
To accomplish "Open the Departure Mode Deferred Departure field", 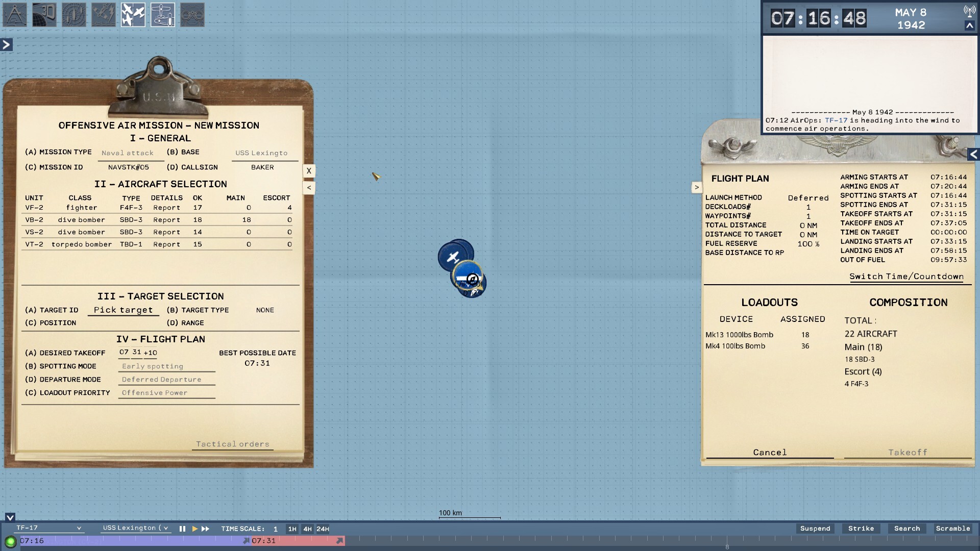I will coord(166,380).
